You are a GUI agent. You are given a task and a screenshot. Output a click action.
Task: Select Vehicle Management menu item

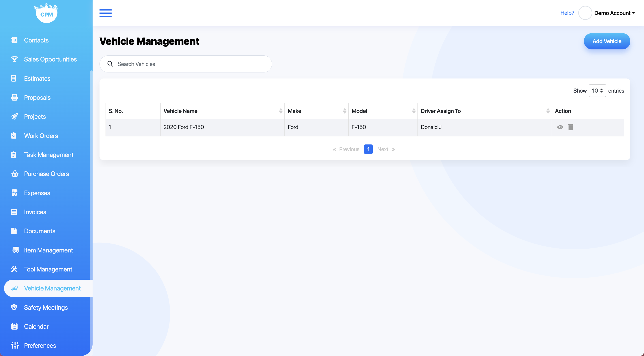[48, 288]
